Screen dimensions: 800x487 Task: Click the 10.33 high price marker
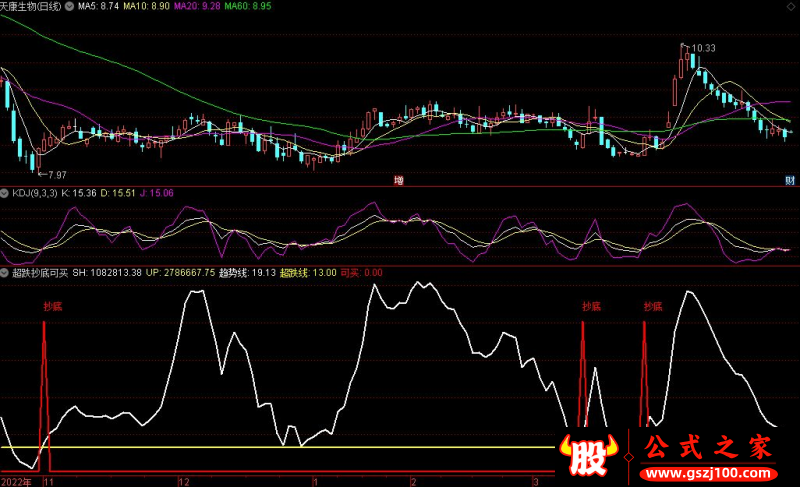click(703, 48)
